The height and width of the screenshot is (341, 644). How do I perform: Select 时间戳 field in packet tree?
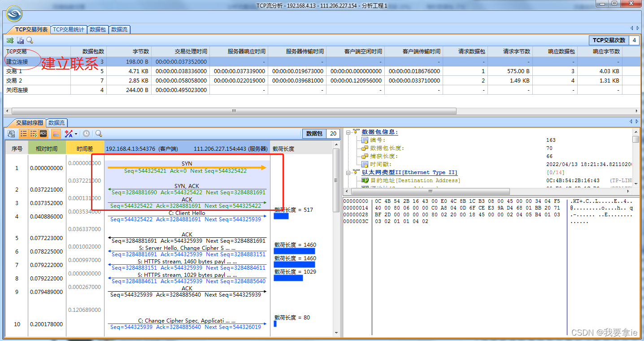click(x=381, y=164)
